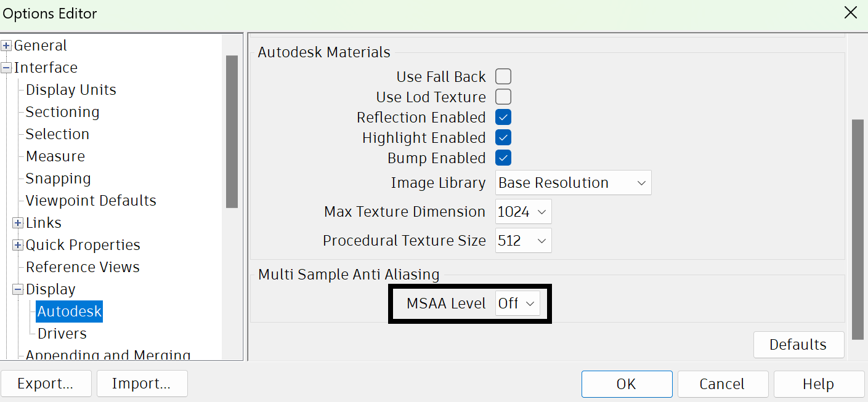Collapse the Display tree node
This screenshot has height=402, width=868.
click(x=17, y=289)
